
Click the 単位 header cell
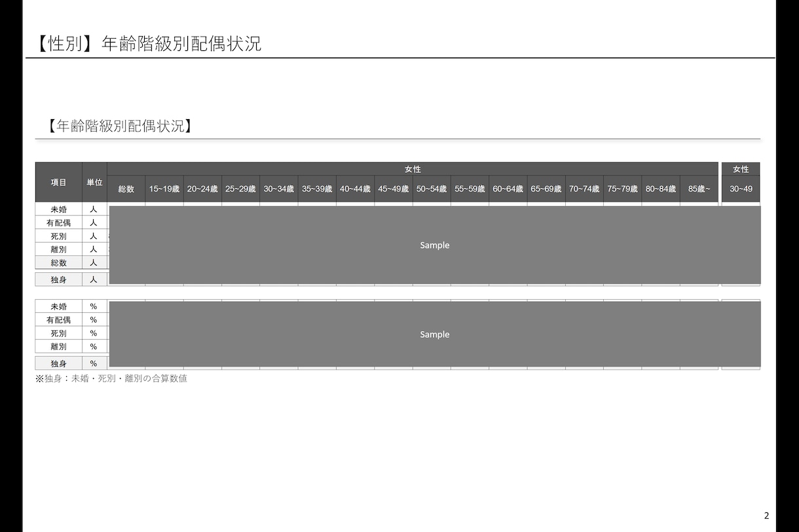94,183
